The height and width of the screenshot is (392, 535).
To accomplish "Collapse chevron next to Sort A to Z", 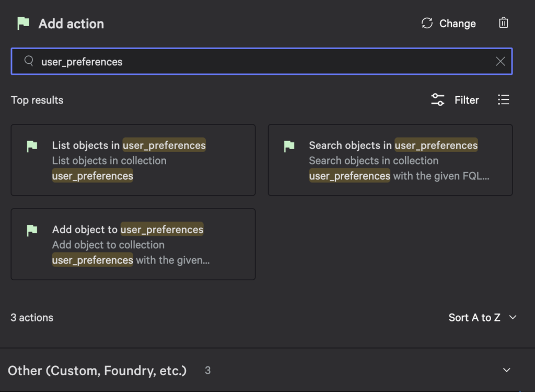I will tap(512, 317).
